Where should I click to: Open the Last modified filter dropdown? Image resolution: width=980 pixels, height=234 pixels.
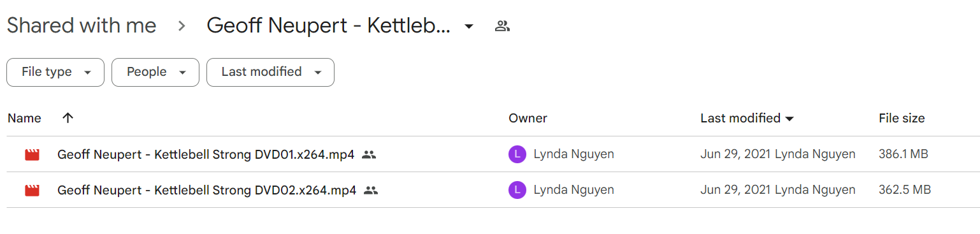click(x=270, y=72)
